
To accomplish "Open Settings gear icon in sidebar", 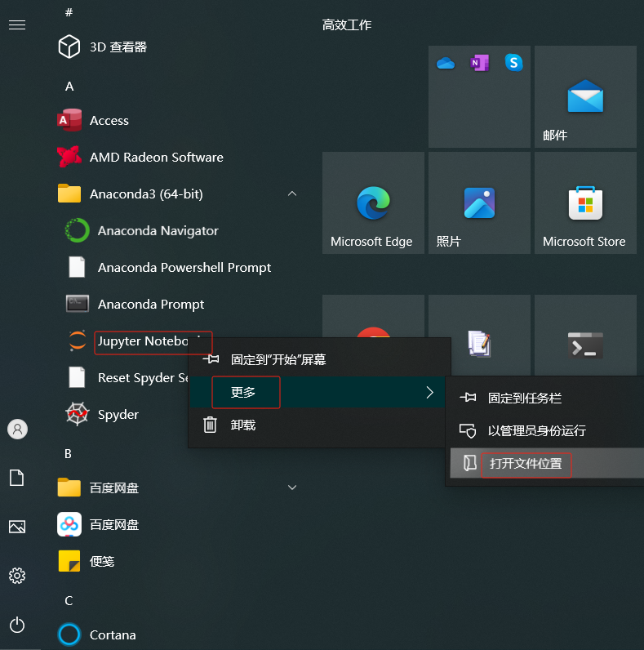I will pos(17,576).
